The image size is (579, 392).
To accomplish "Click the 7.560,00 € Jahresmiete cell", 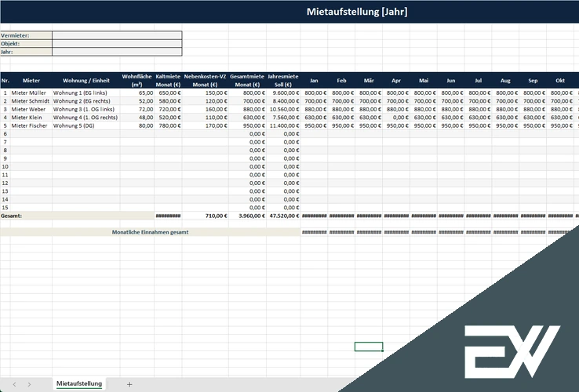I will coord(283,118).
